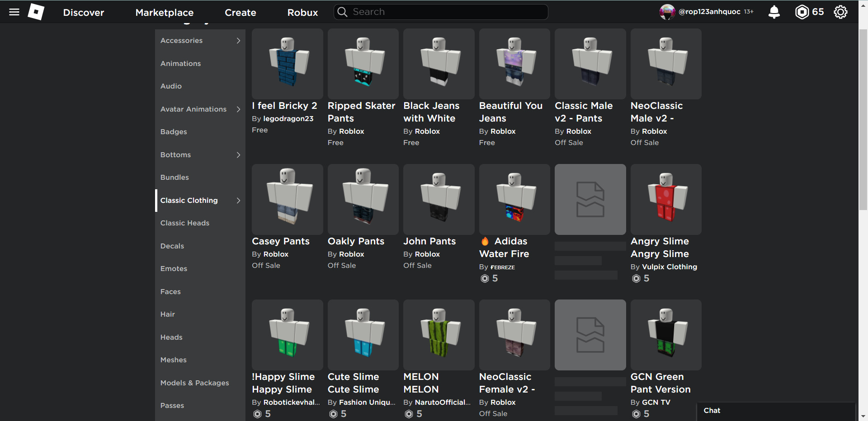Expand the Accessories category chevron
This screenshot has height=421, width=868.
click(x=238, y=41)
